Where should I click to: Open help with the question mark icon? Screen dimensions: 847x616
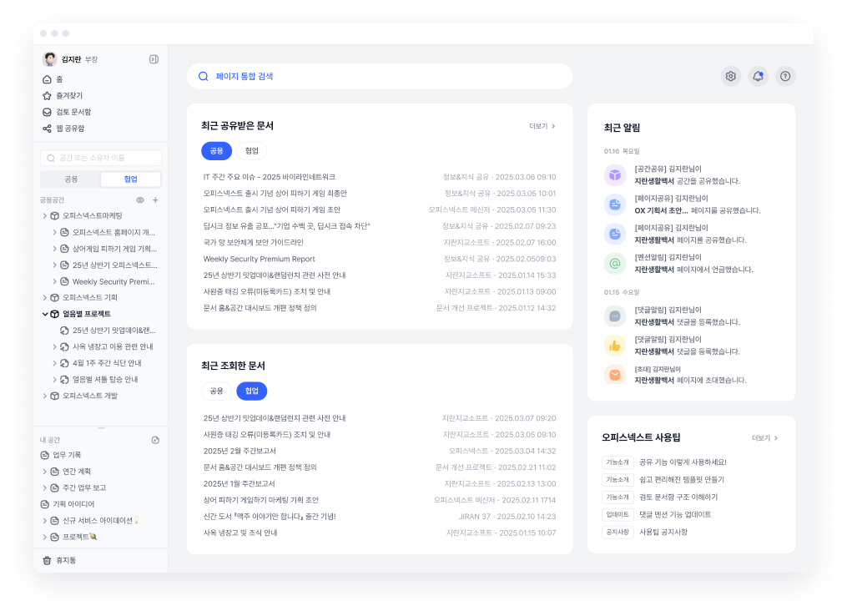click(785, 76)
